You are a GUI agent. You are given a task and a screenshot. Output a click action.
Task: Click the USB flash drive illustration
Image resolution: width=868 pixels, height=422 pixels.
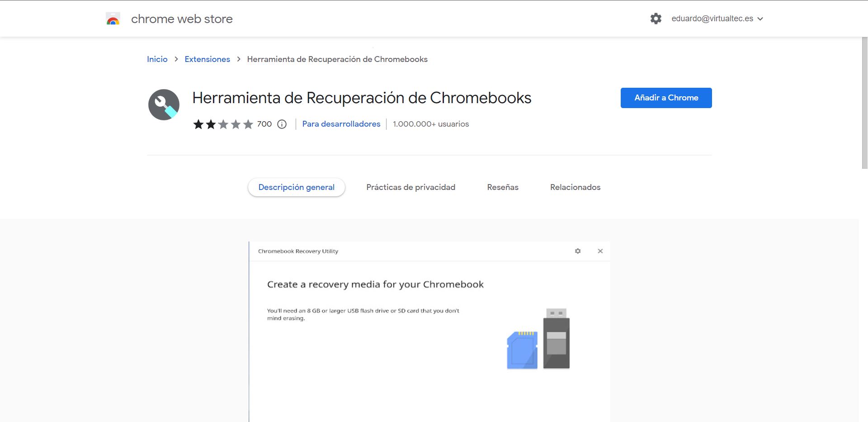pos(556,338)
